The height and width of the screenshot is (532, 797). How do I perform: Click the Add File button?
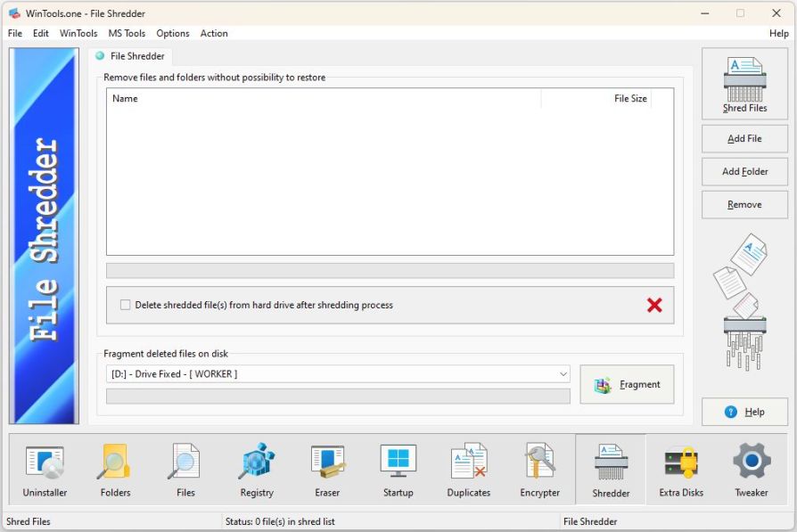click(744, 139)
